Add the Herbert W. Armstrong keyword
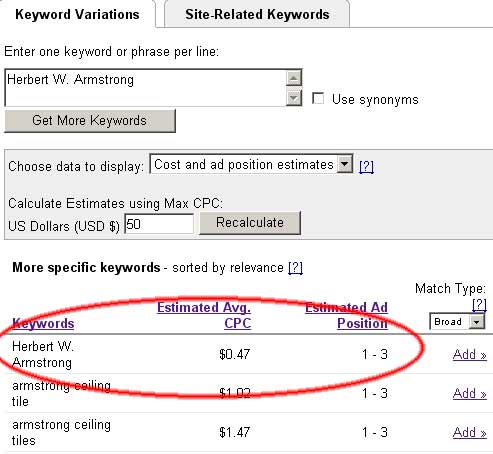 point(470,354)
